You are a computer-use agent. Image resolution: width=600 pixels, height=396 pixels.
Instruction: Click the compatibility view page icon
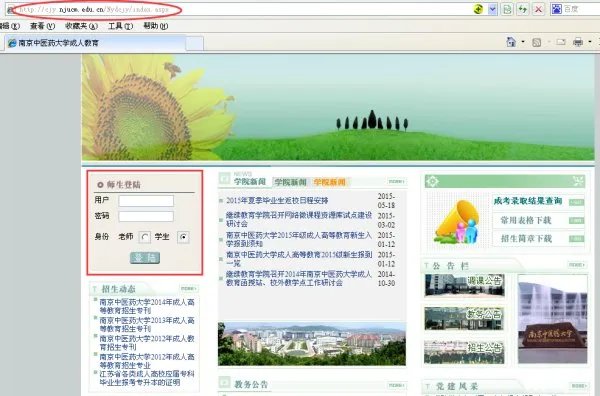point(507,9)
